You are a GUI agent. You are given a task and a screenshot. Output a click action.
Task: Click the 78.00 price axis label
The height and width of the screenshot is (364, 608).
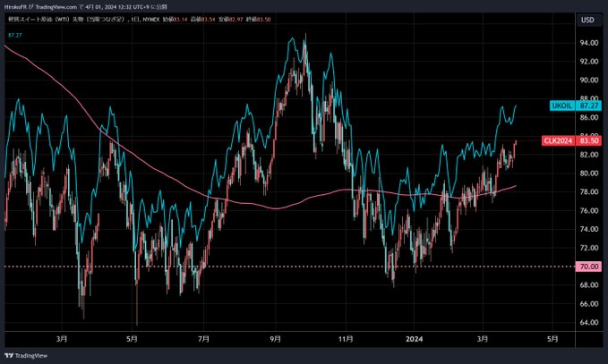click(x=588, y=191)
